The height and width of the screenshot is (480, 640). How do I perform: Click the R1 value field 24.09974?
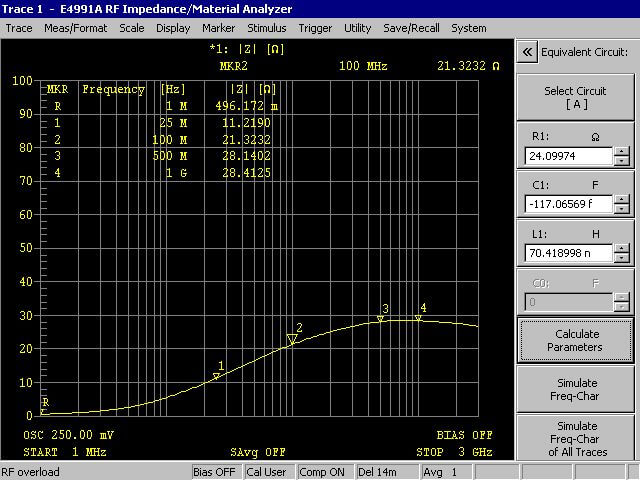569,156
